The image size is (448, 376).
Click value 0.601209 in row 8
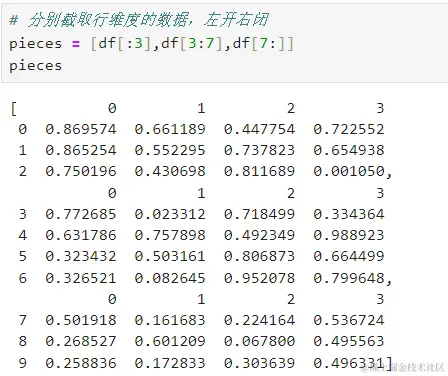pos(170,341)
